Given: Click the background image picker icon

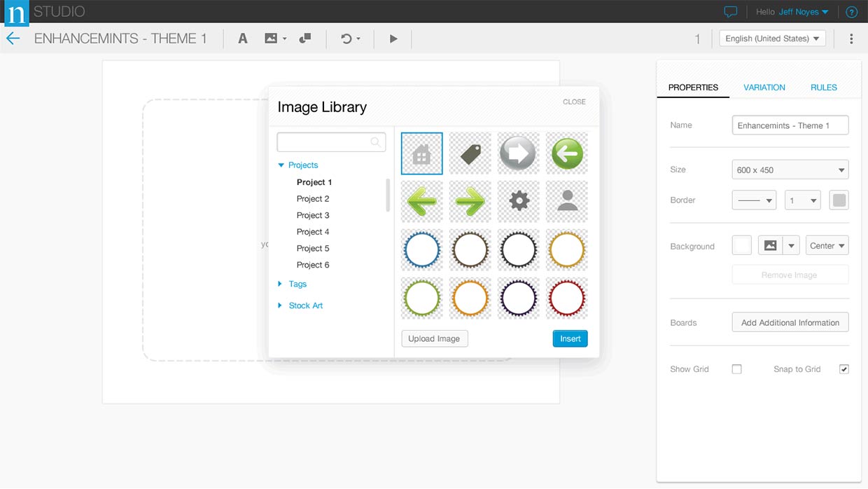Looking at the screenshot, I should [770, 246].
